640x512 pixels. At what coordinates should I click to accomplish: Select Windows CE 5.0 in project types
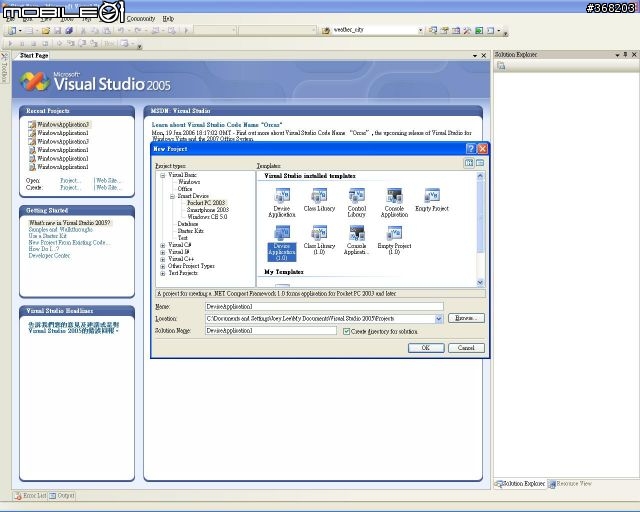click(207, 217)
